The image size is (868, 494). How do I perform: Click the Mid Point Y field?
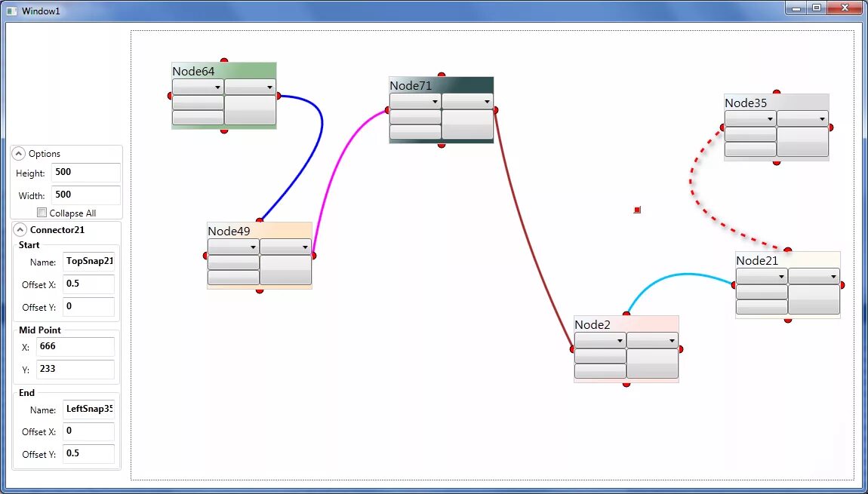pos(75,370)
